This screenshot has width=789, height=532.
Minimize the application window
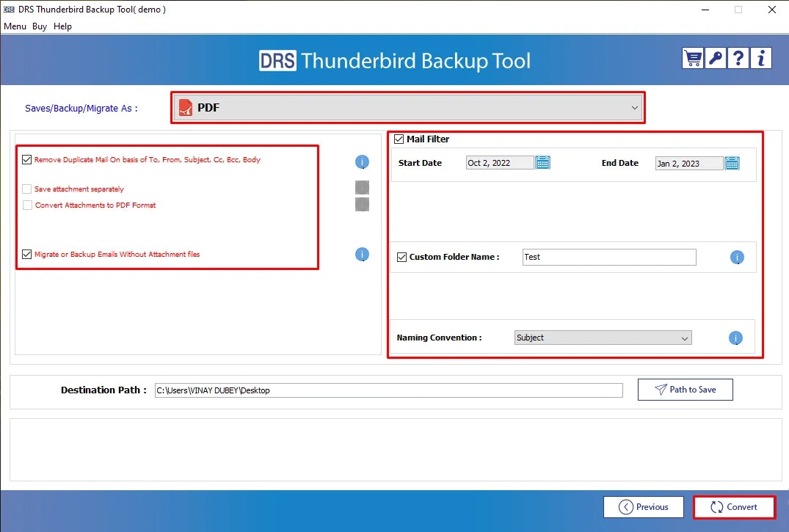point(705,10)
